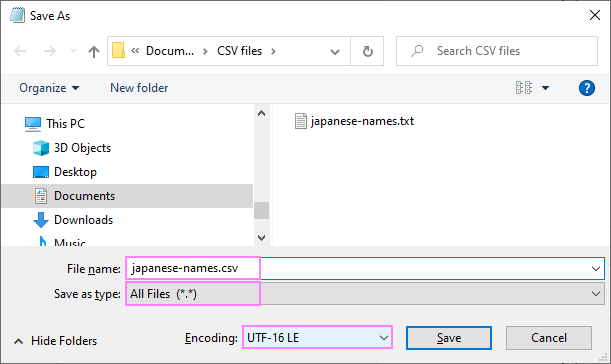Open the Save as type dropdown
The width and height of the screenshot is (611, 364).
pyautogui.click(x=365, y=293)
